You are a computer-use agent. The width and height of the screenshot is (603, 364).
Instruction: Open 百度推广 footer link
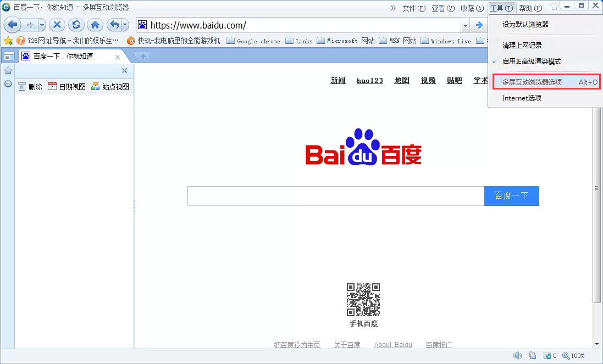click(x=439, y=344)
